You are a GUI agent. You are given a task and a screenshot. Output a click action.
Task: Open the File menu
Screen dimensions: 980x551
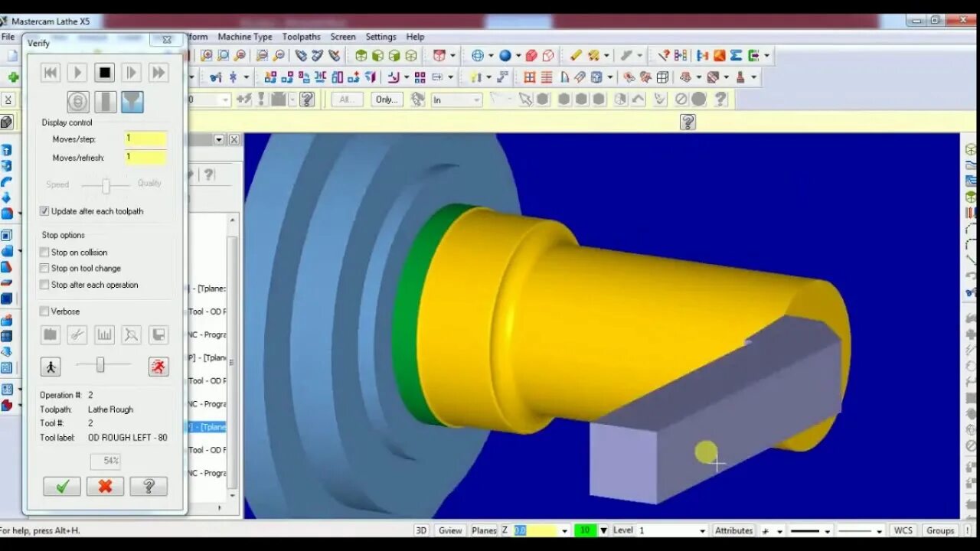(8, 37)
